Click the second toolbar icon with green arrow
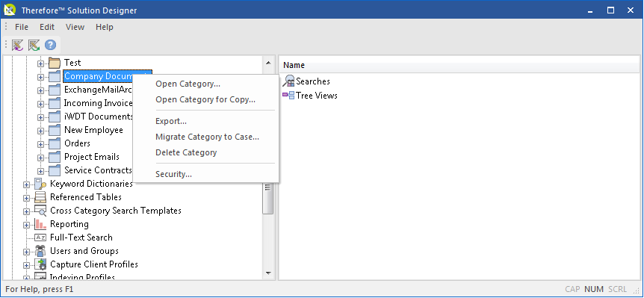 coord(34,45)
